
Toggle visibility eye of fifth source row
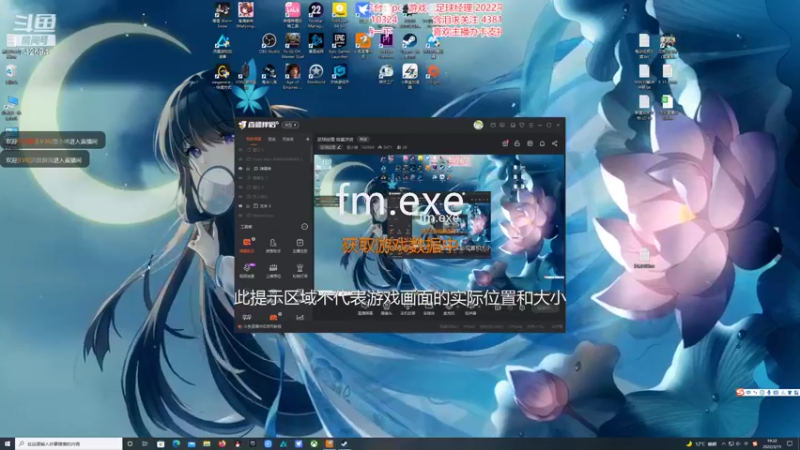click(x=241, y=187)
